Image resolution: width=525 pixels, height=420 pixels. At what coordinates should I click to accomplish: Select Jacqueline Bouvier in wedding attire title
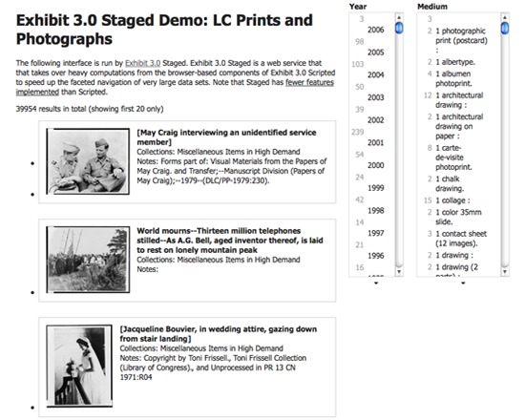[x=219, y=333]
